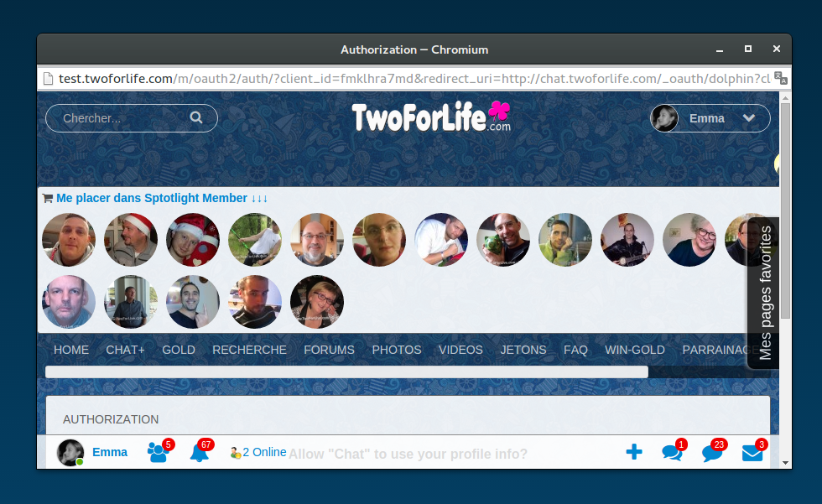Screen dimensions: 822x504
Task: Click Emma's avatar in the top header
Action: 664,118
